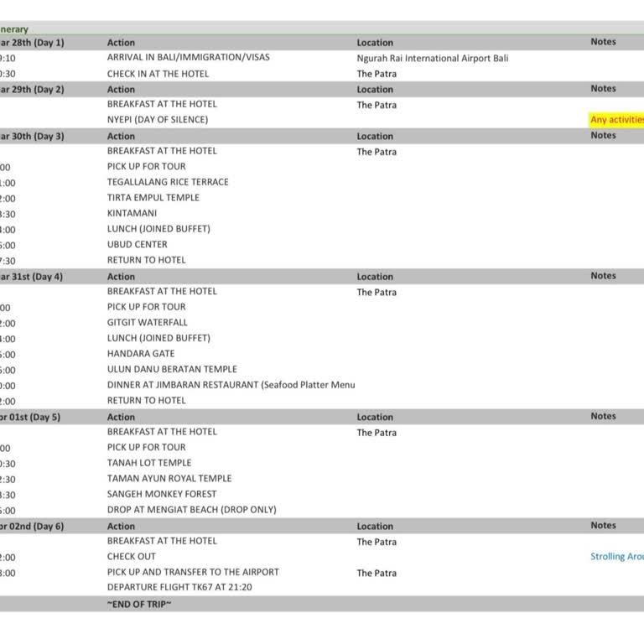Click the Day 1 Location column header
Viewport: 644px width, 644px height.
click(375, 43)
